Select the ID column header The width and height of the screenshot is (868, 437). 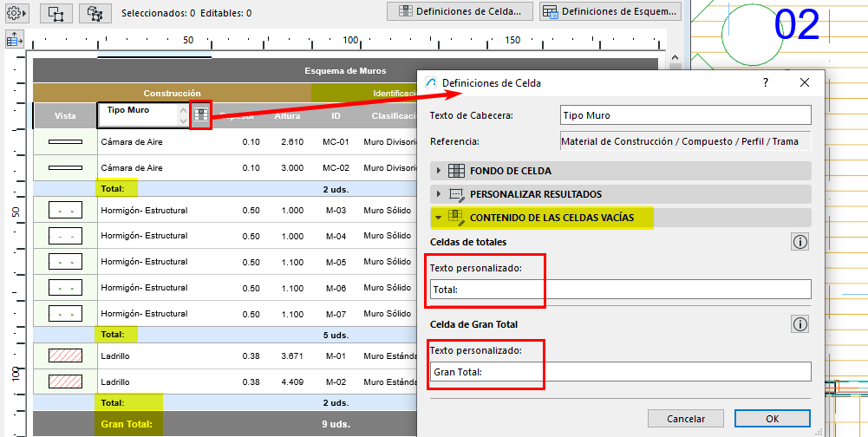coord(336,116)
